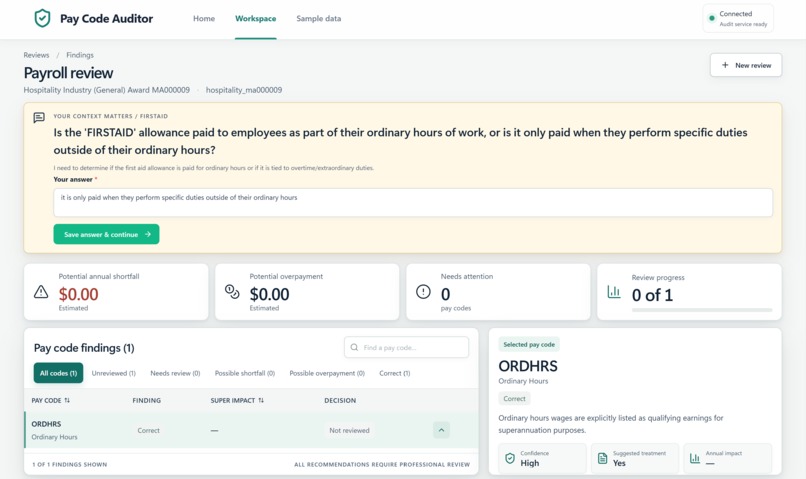Open the Sample data nav item
The height and width of the screenshot is (479, 806).
pos(319,19)
